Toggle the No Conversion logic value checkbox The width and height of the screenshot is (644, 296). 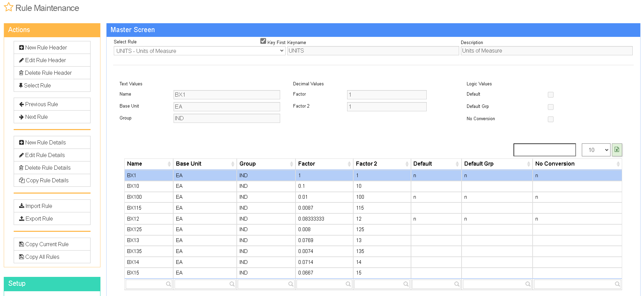551,119
